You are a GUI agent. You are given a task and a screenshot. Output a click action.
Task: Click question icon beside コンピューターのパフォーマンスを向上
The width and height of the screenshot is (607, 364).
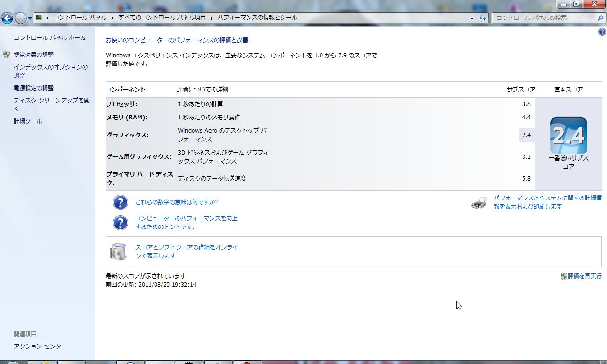tap(120, 223)
